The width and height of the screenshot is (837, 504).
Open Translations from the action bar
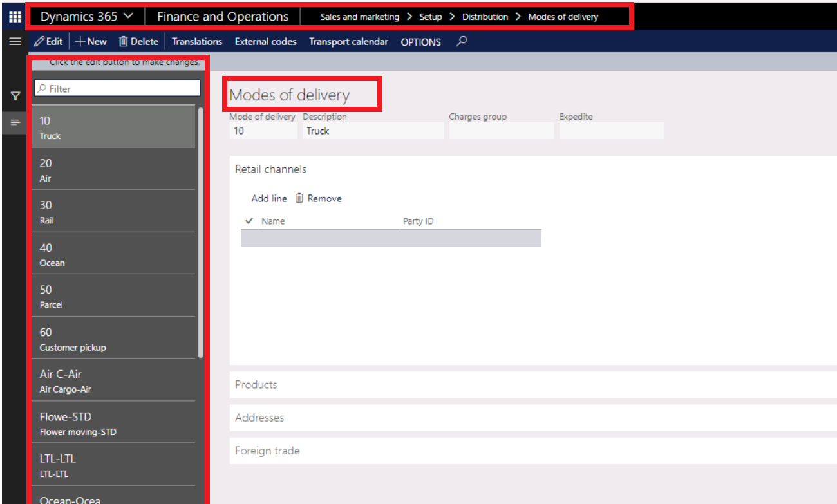tap(197, 41)
